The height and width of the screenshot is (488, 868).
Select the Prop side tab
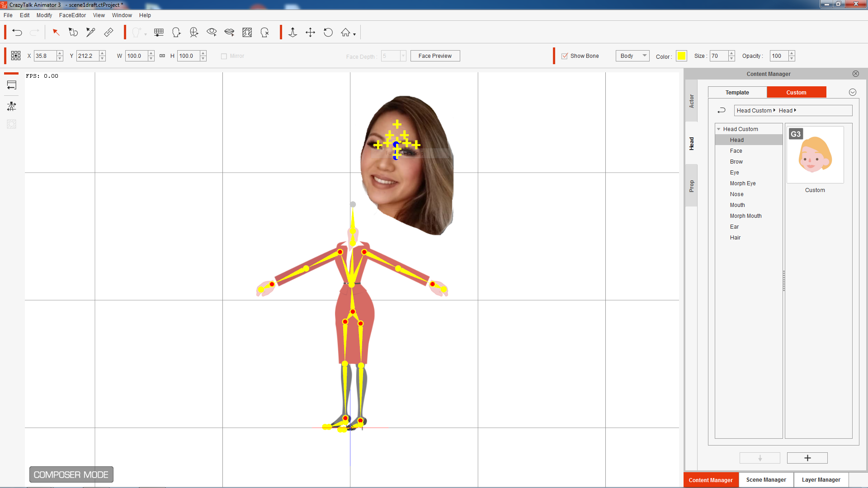(691, 186)
